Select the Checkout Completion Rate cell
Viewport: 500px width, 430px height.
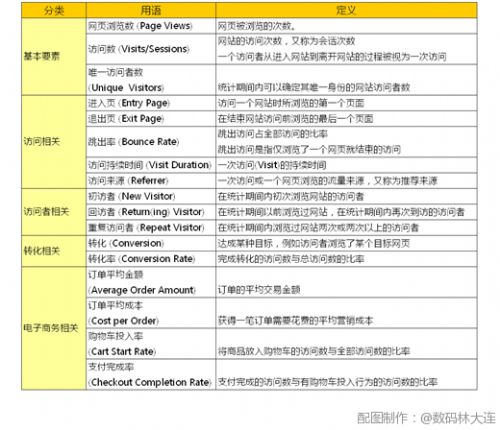click(x=151, y=375)
